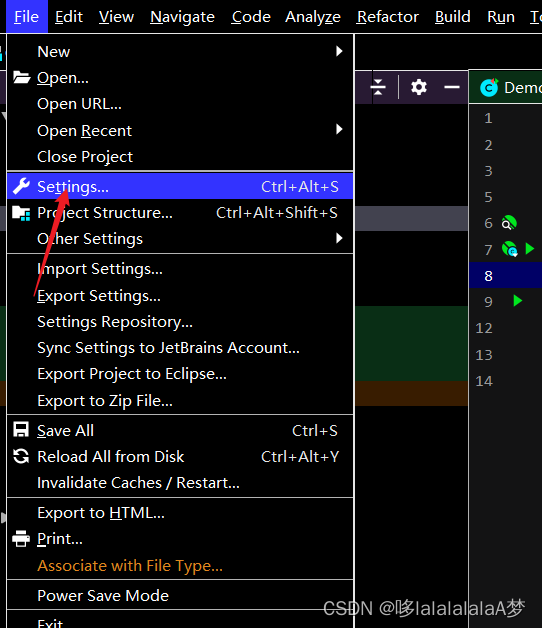Hide the project panel with minus icon
This screenshot has width=542, height=628.
452,87
